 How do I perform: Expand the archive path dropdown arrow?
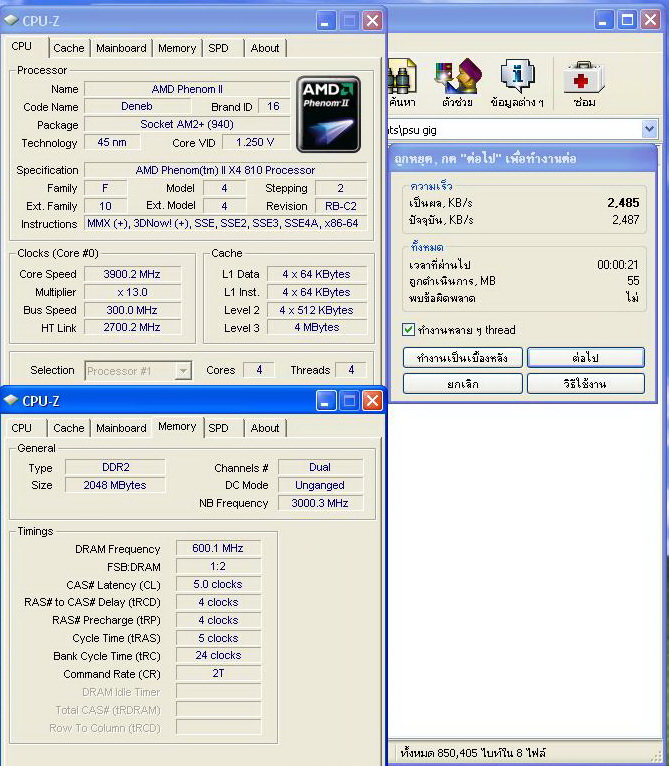coord(649,129)
